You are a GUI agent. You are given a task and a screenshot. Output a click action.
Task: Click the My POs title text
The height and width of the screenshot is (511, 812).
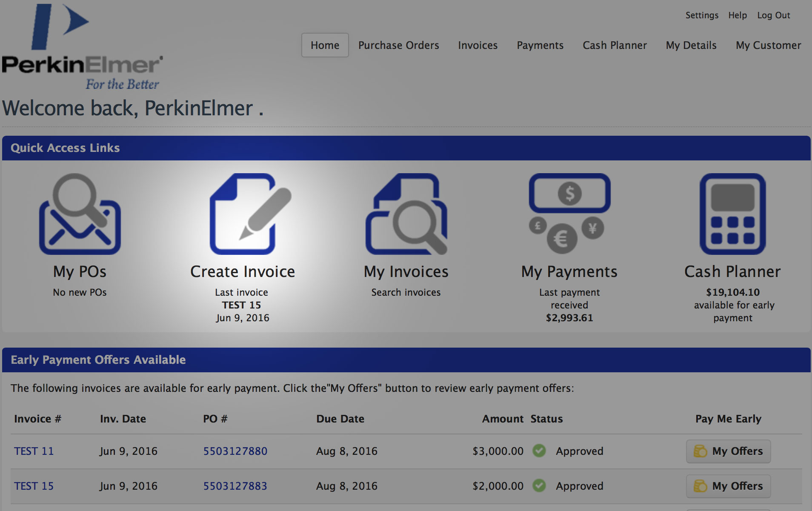(80, 271)
